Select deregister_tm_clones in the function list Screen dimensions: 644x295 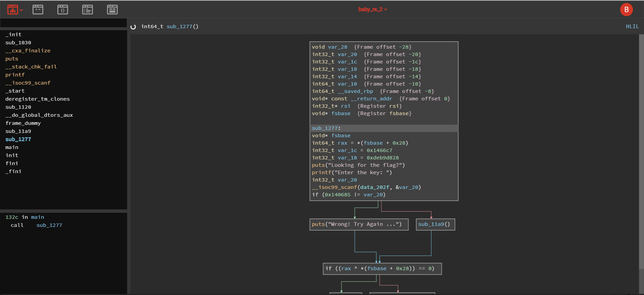(38, 99)
